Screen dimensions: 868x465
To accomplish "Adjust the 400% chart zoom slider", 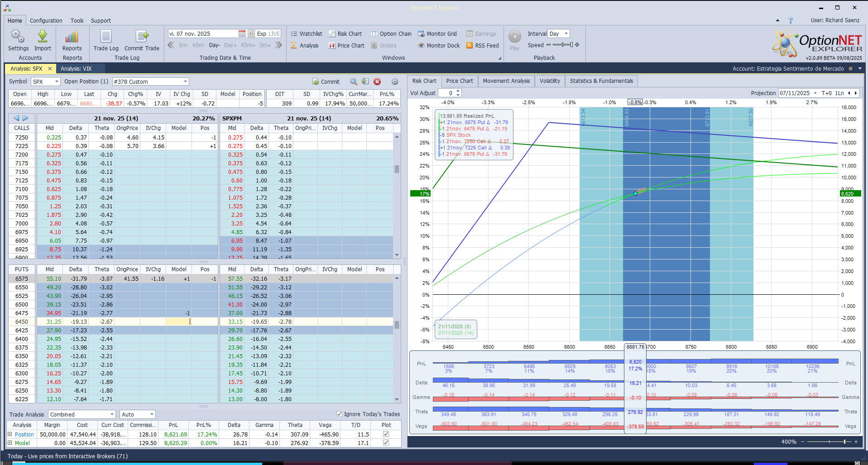I will (829, 441).
